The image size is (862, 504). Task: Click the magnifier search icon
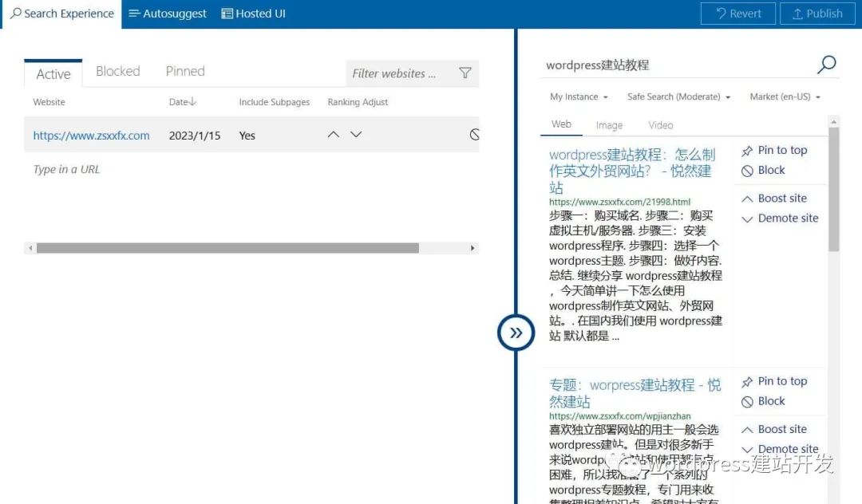tap(826, 65)
